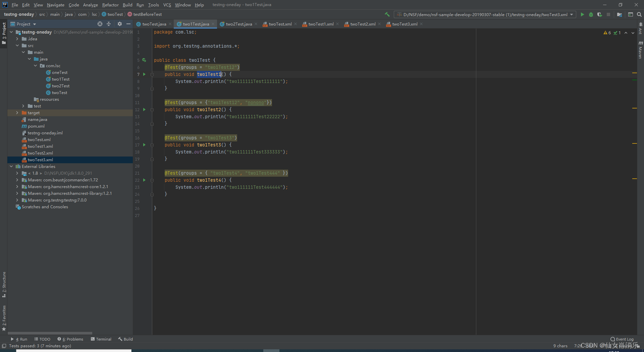Click horizontal scrollbar of Project panel

pyautogui.click(x=50, y=333)
